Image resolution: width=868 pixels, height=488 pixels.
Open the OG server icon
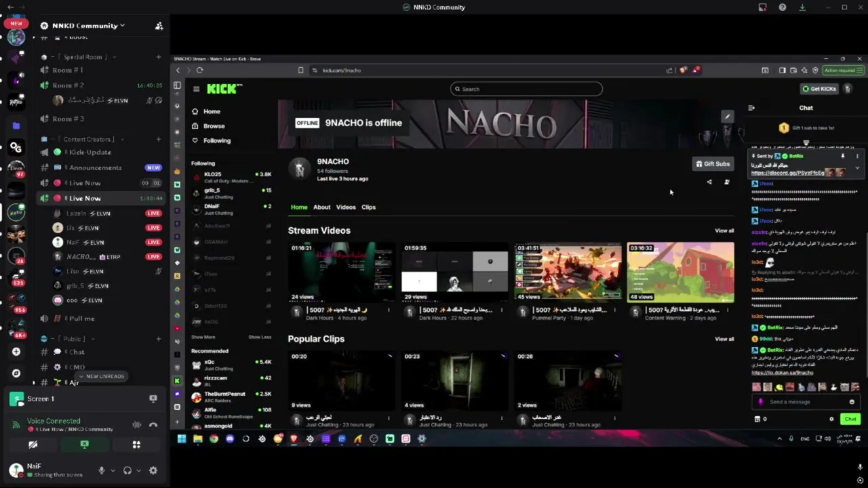[x=16, y=148]
